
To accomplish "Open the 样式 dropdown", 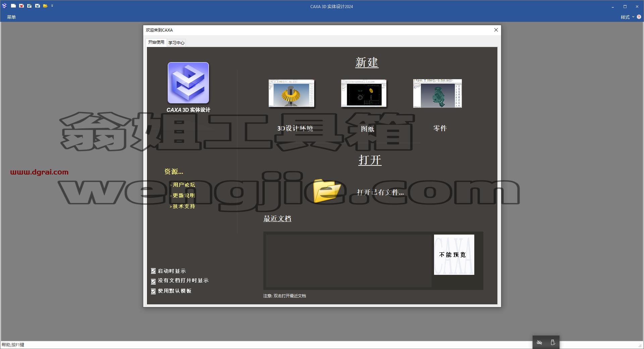I will tap(627, 17).
